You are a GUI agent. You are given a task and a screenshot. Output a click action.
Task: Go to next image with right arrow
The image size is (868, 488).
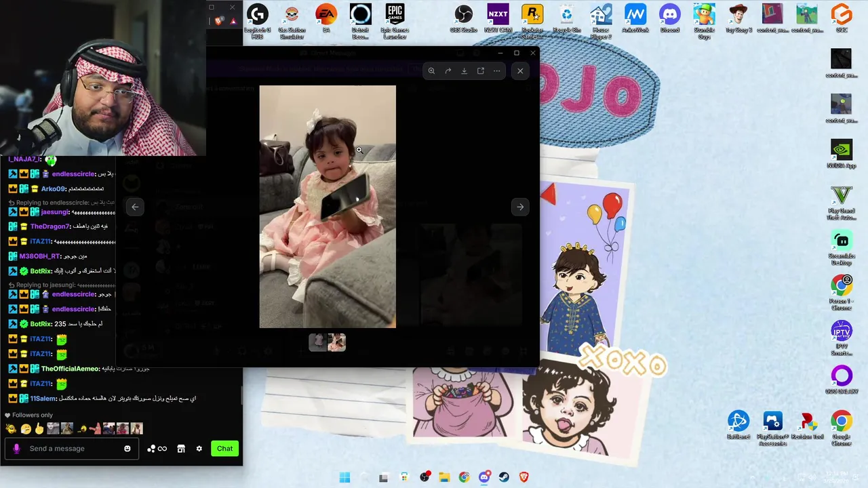coord(520,207)
